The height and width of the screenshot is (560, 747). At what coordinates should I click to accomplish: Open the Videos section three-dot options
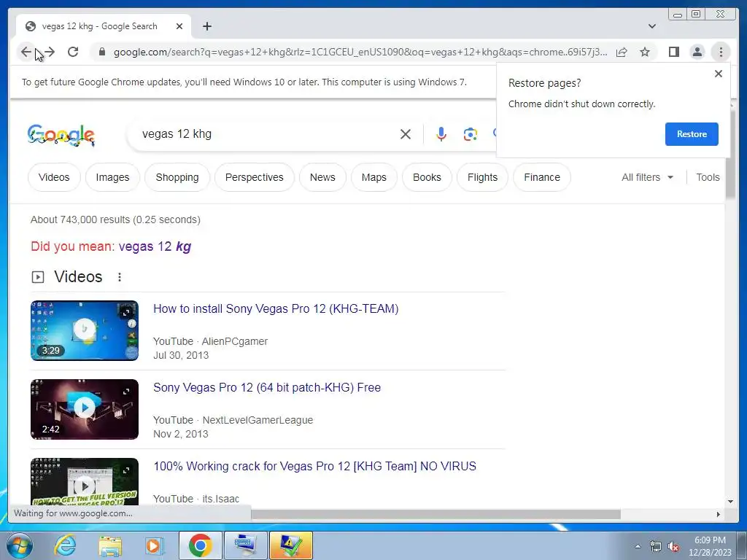point(120,277)
